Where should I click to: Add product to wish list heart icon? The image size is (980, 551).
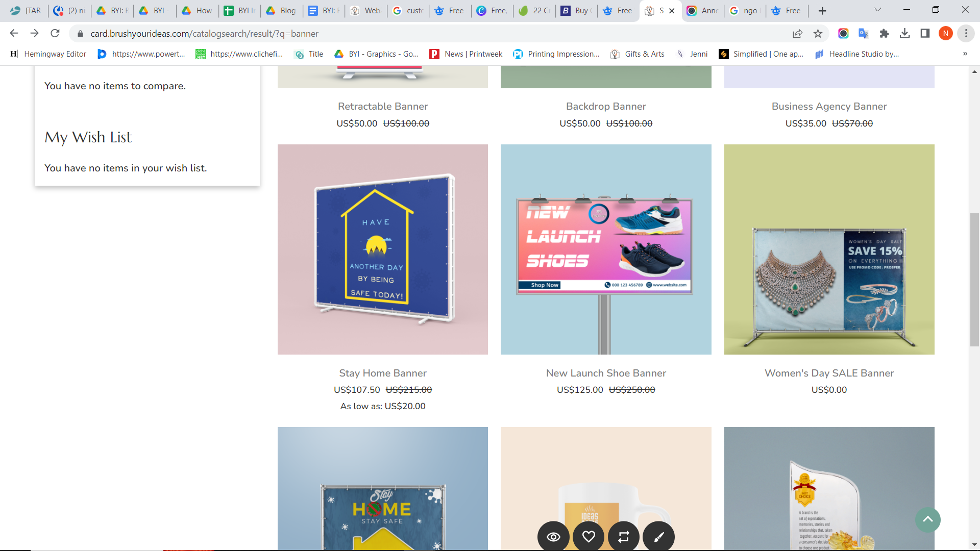pyautogui.click(x=589, y=536)
